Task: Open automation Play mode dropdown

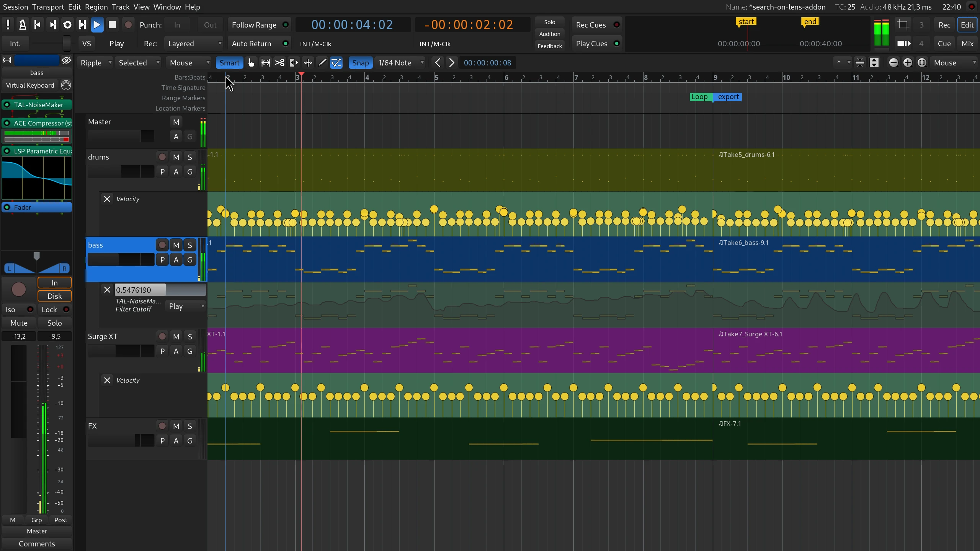Action: pos(186,306)
